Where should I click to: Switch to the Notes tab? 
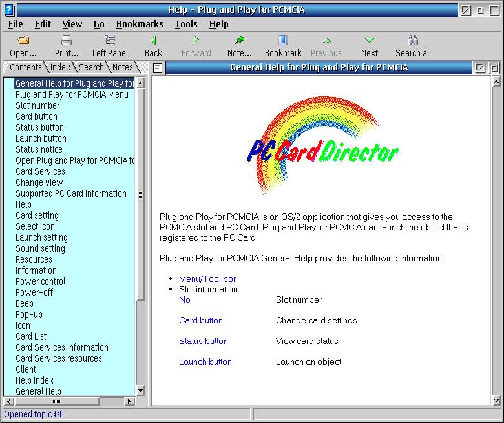pyautogui.click(x=123, y=67)
